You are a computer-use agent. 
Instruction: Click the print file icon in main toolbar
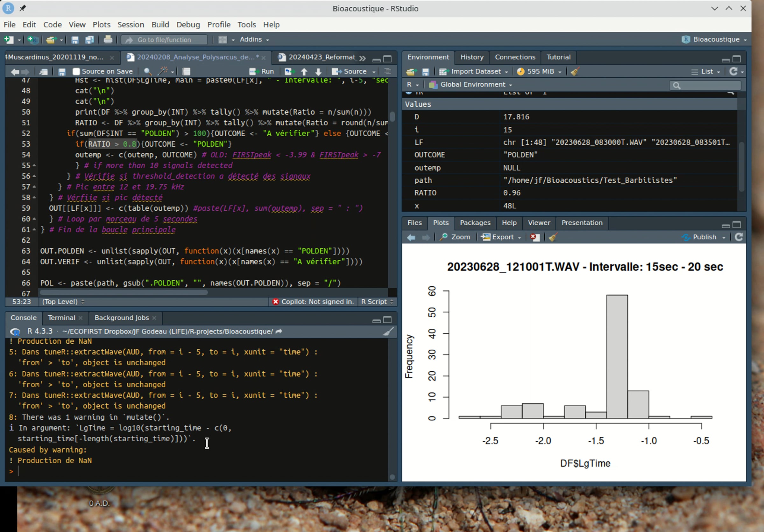[108, 39]
